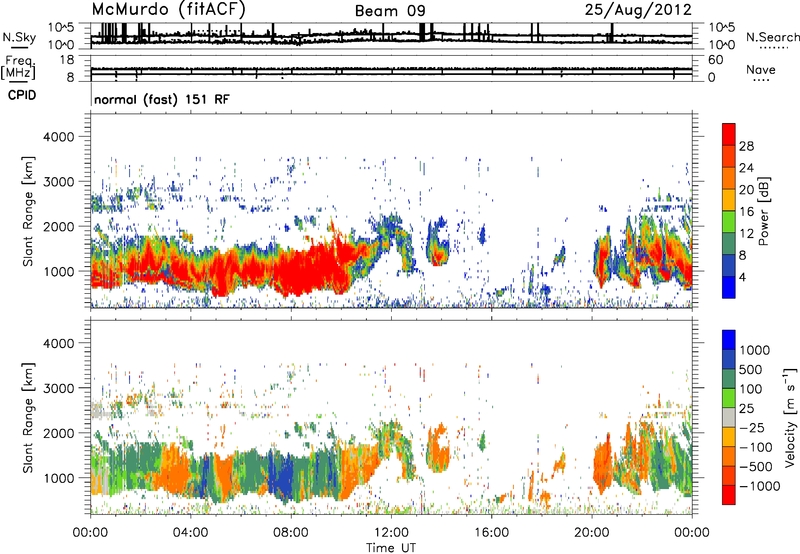Click the McMurdo (fitACF) title text

tap(168, 9)
